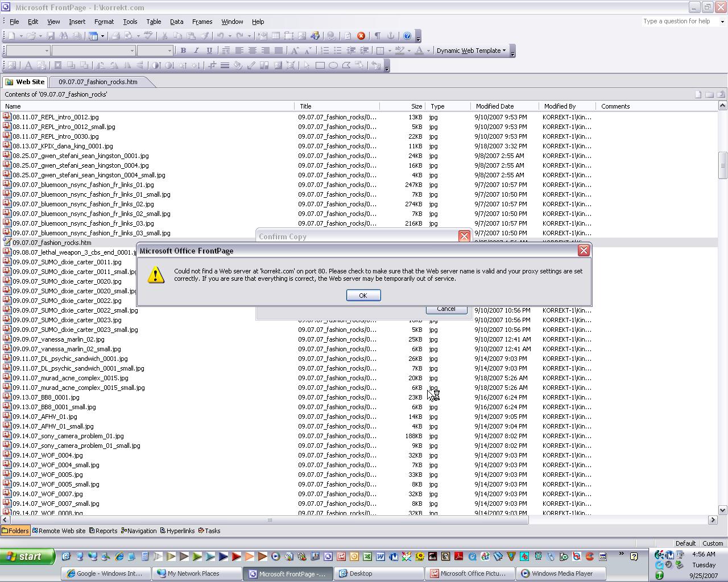This screenshot has width=728, height=582.
Task: Click the red Stop icon in toolbar
Action: click(361, 36)
